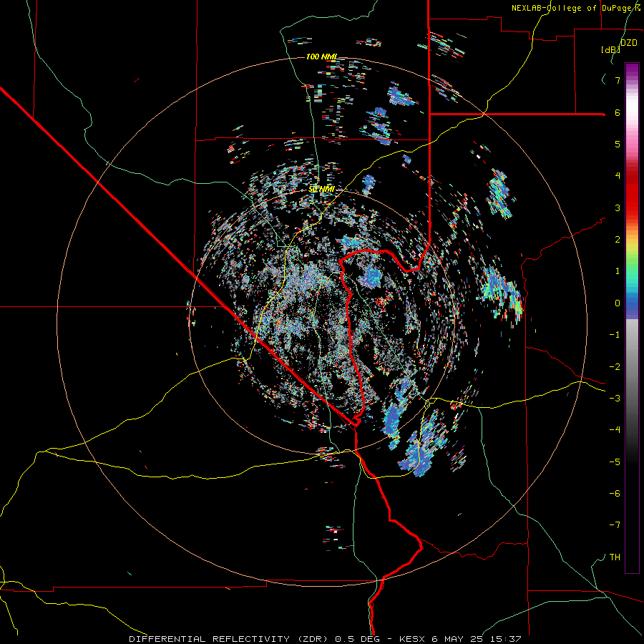Click the 'KESX 6 MAY 25 15:37' timestamp
Image resolution: width=644 pixels, height=644 pixels.
click(x=460, y=639)
